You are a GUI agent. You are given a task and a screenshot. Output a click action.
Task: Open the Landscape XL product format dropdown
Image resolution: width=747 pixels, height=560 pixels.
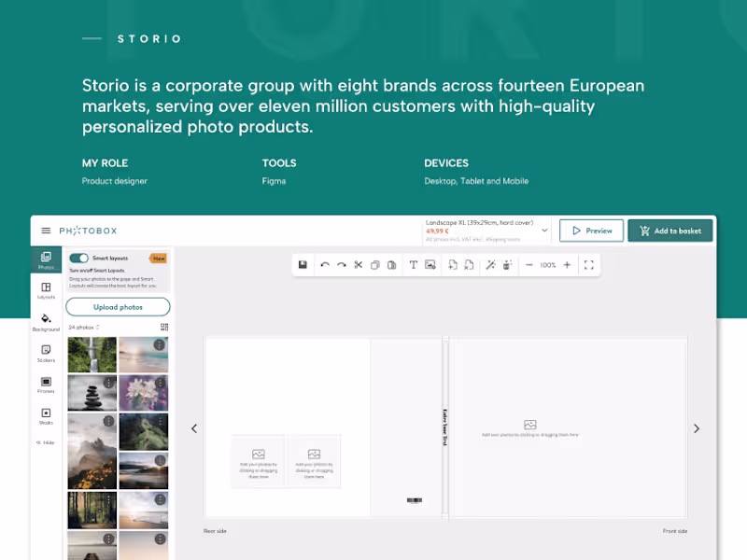[x=486, y=231]
